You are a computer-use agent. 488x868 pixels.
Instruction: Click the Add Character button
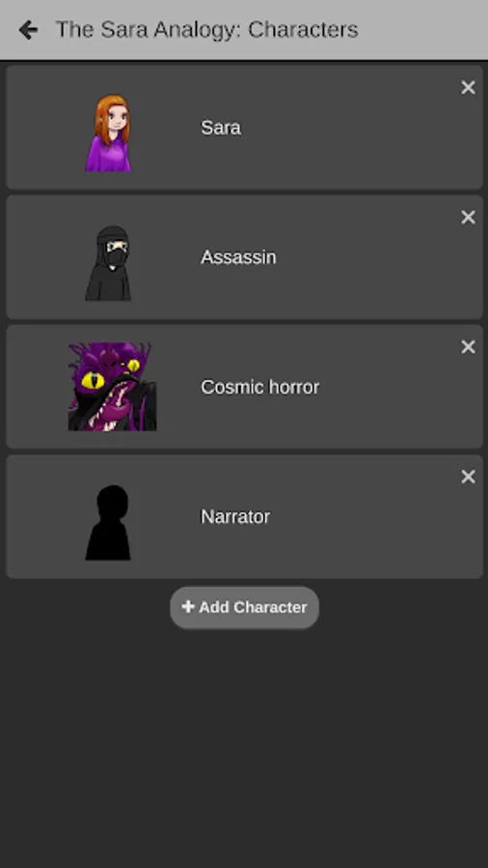(244, 608)
